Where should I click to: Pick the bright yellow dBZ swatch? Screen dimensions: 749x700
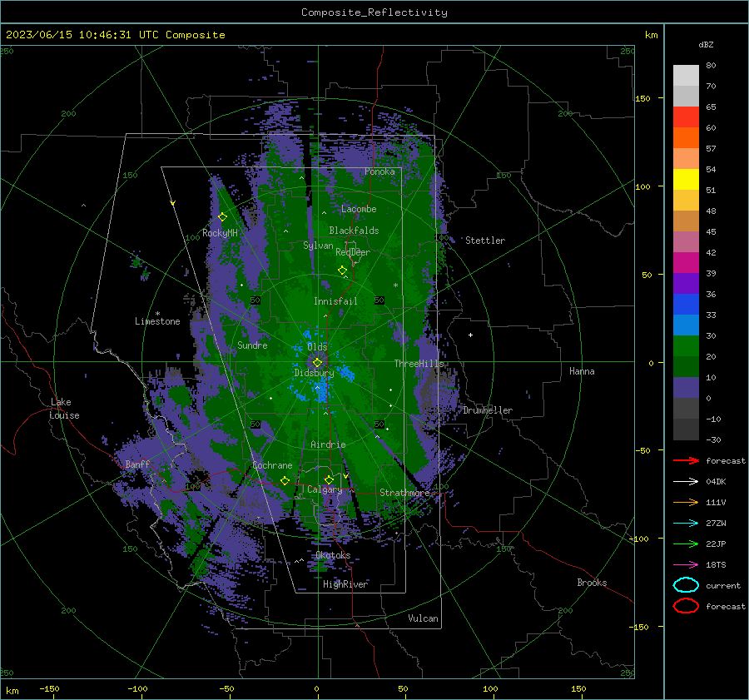pyautogui.click(x=686, y=180)
